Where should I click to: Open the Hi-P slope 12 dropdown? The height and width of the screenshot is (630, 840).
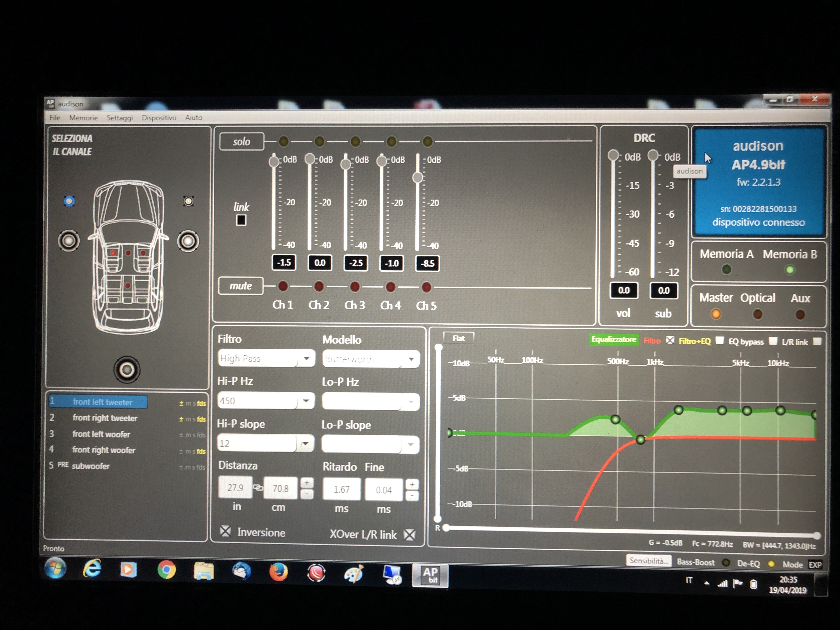coord(265,443)
